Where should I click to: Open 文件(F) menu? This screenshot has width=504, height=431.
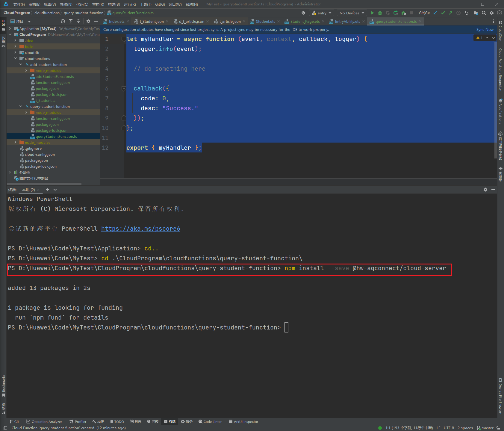click(19, 4)
